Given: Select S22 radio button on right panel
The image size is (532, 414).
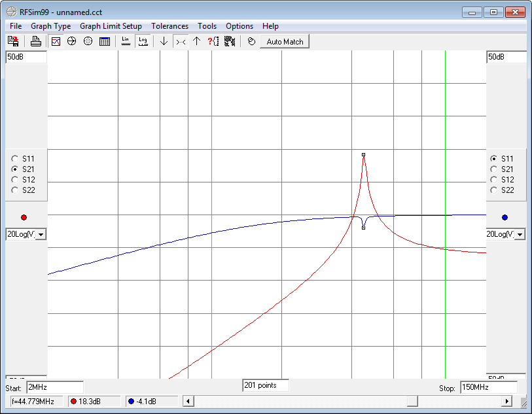Looking at the screenshot, I should point(494,190).
